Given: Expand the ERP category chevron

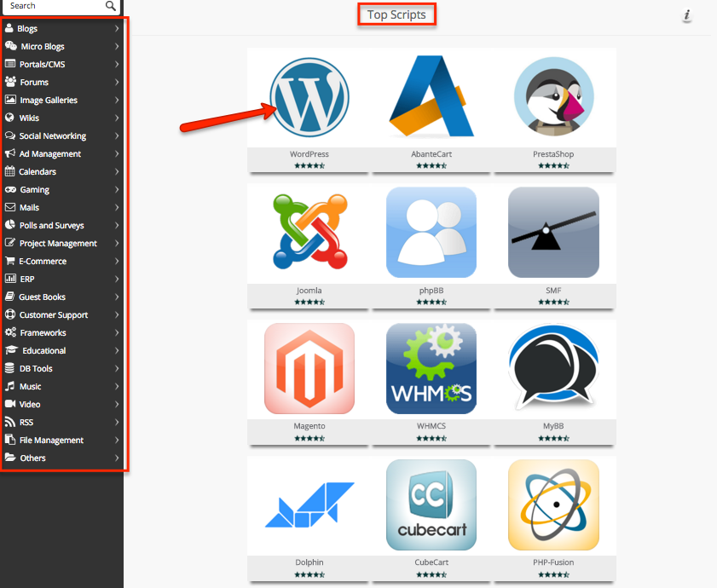Looking at the screenshot, I should point(117,279).
